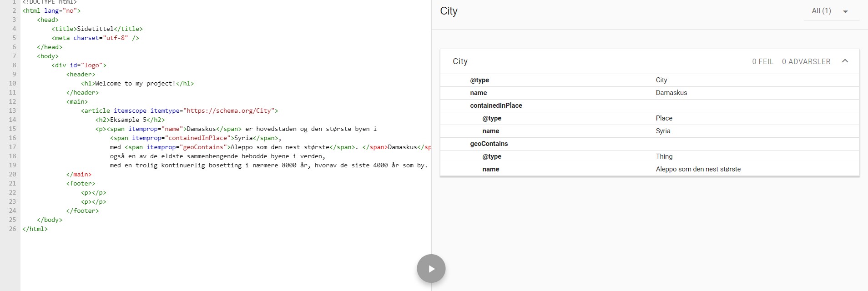The image size is (868, 291).
Task: Click the nested @type row valued Place
Action: click(650, 118)
